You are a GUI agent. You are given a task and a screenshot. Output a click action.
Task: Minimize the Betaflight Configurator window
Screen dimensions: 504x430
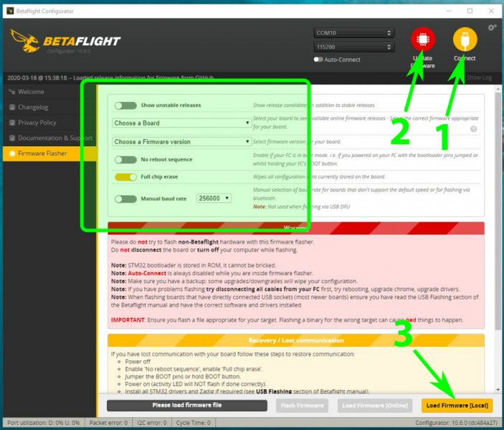click(x=449, y=11)
